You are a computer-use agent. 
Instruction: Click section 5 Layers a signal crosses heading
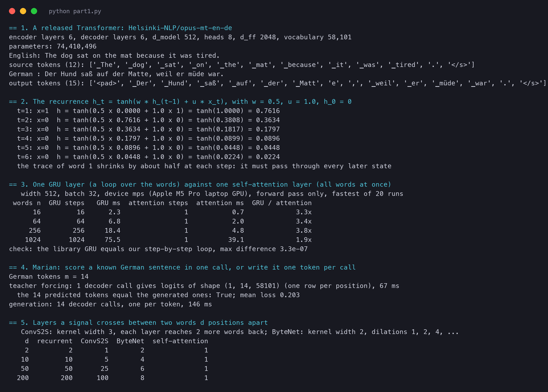pos(138,323)
